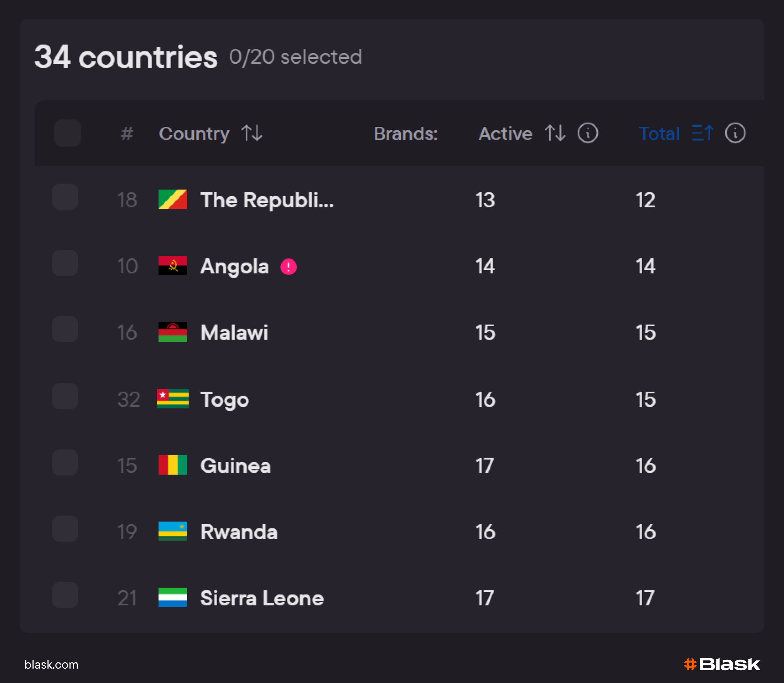This screenshot has height=683, width=784.
Task: Open the Guinea country row
Action: (236, 466)
